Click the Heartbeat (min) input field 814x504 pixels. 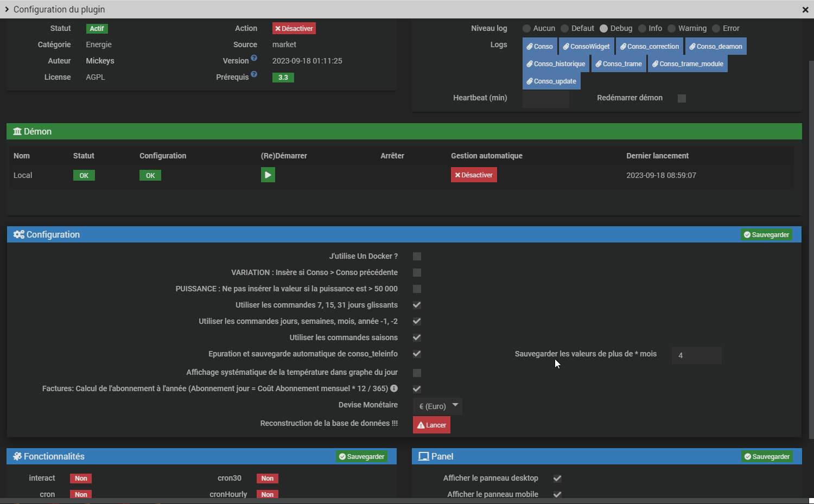[x=546, y=98]
